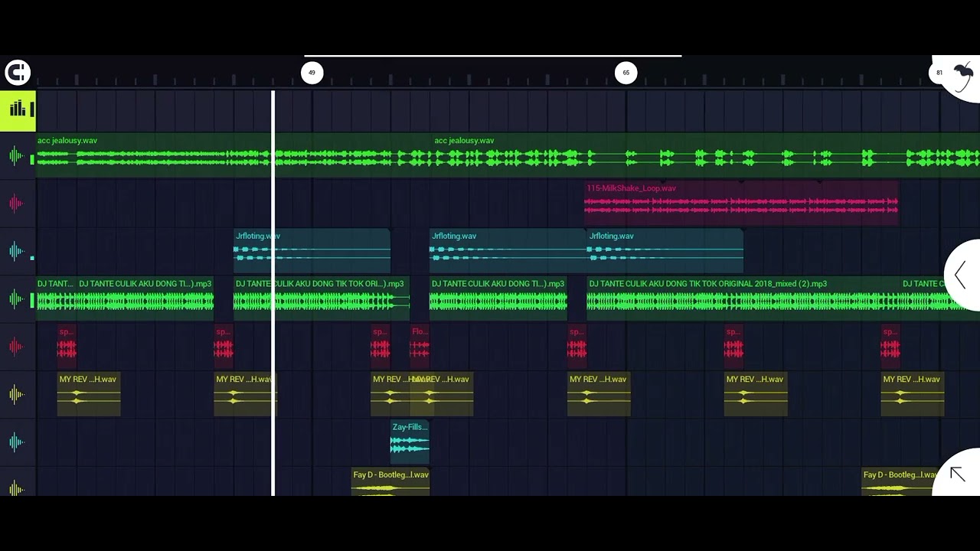The height and width of the screenshot is (551, 980).
Task: Select the Fay D - Bootleg clip below Zay-Fills
Action: [390, 482]
